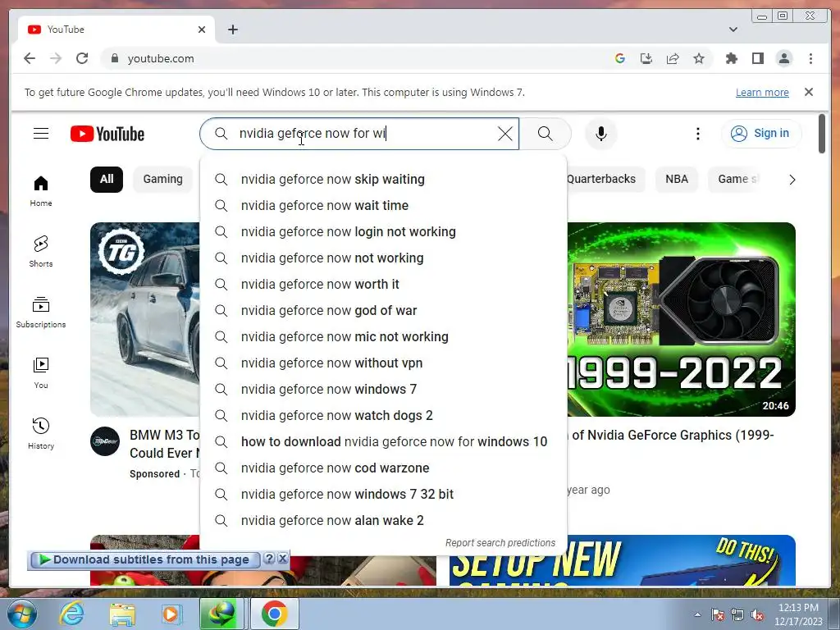Screen dimensions: 840x630
Task: Toggle the Chrome side panel
Action: (x=757, y=58)
